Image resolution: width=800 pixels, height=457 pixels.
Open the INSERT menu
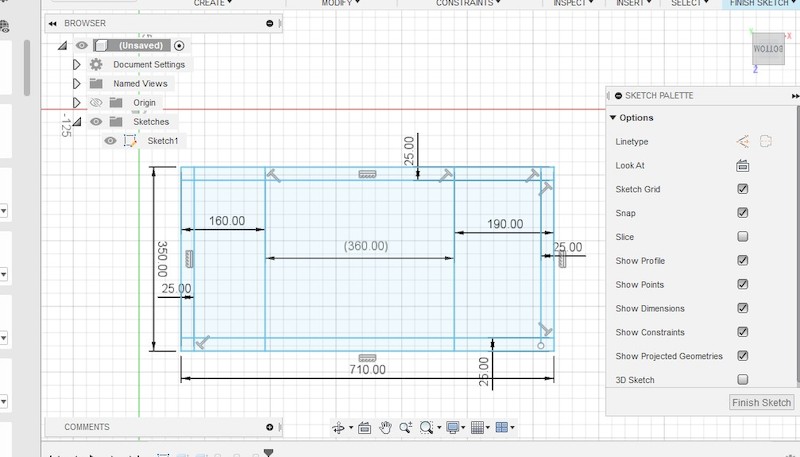pos(634,3)
